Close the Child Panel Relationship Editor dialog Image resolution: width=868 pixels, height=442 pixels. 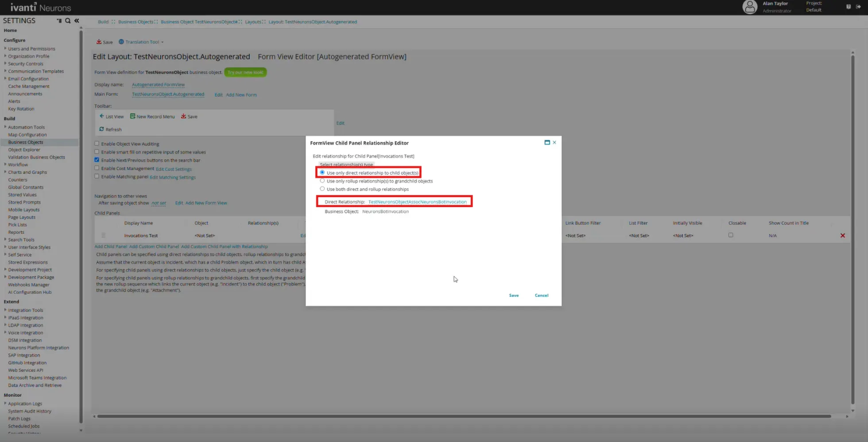coord(554,142)
